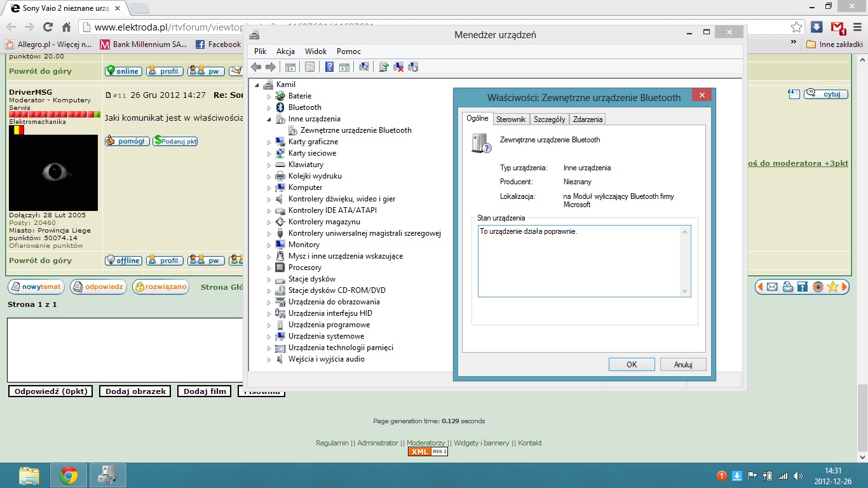This screenshot has height=488, width=868.
Task: Click Device Manager icon on the taskbar
Action: pos(107,475)
